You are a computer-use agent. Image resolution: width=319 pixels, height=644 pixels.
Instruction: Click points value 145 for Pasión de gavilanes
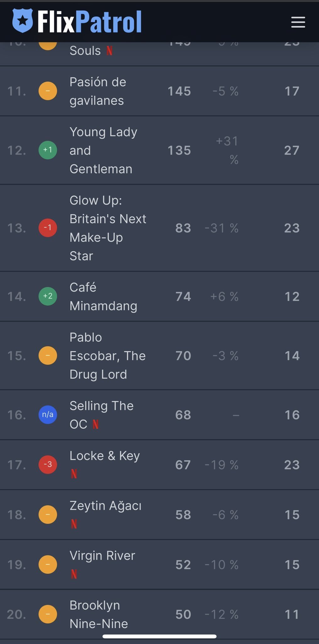click(179, 91)
